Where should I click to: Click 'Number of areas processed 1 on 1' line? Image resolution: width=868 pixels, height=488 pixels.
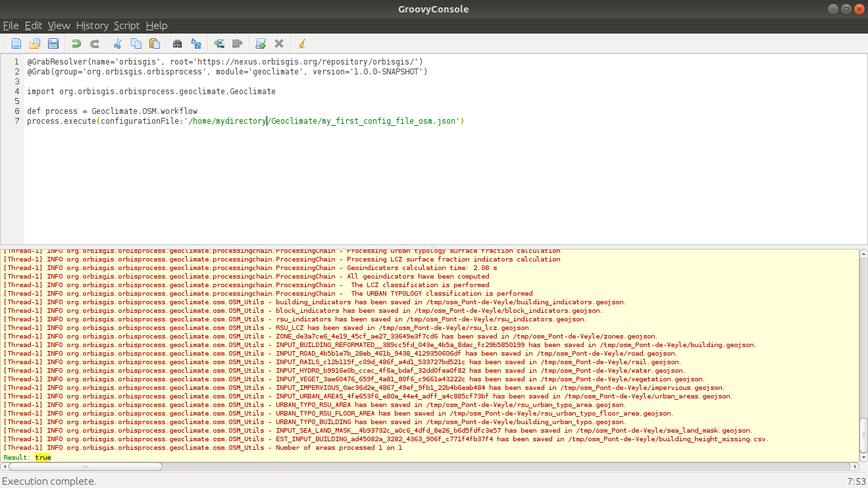tap(203, 448)
